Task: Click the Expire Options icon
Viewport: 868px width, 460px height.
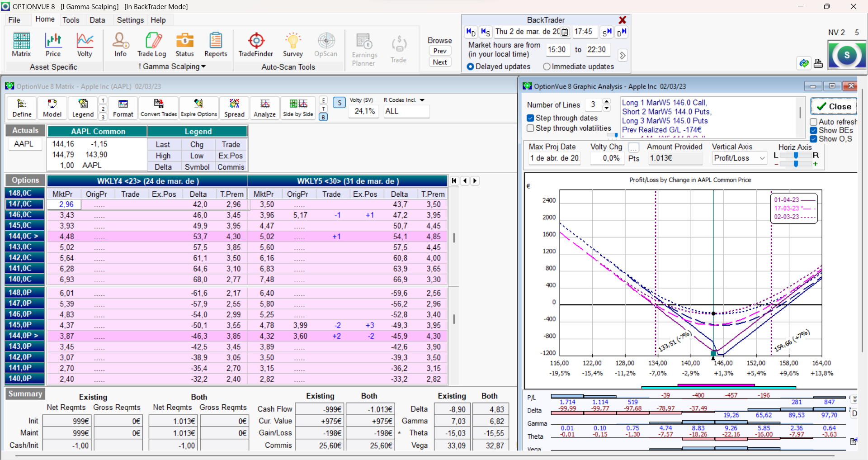Action: pos(199,108)
